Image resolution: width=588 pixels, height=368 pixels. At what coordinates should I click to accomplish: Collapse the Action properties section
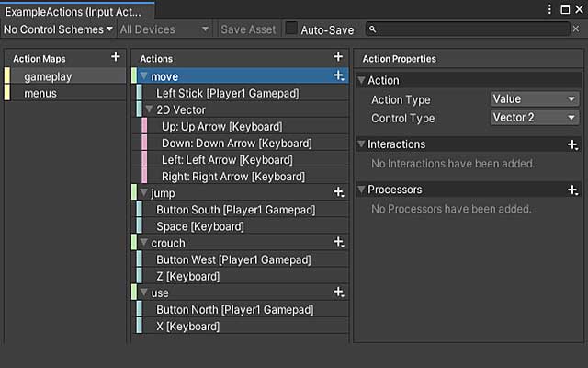coord(361,80)
